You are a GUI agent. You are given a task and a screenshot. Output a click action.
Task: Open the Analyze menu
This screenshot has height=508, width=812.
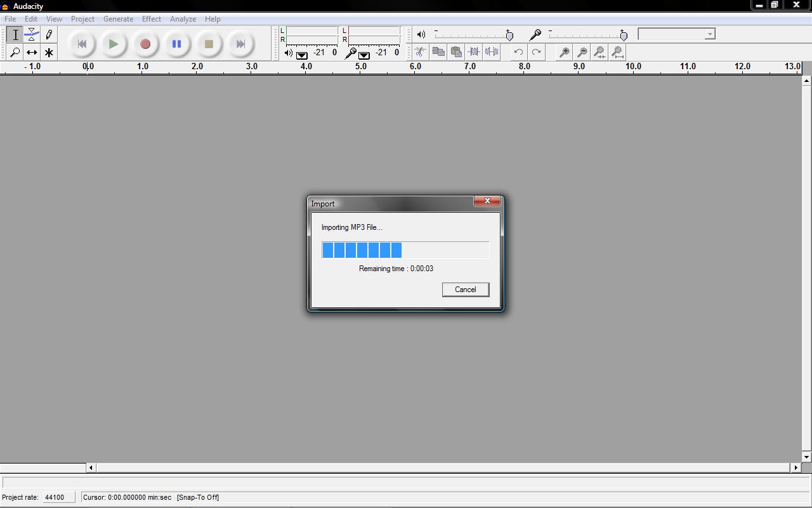click(183, 19)
